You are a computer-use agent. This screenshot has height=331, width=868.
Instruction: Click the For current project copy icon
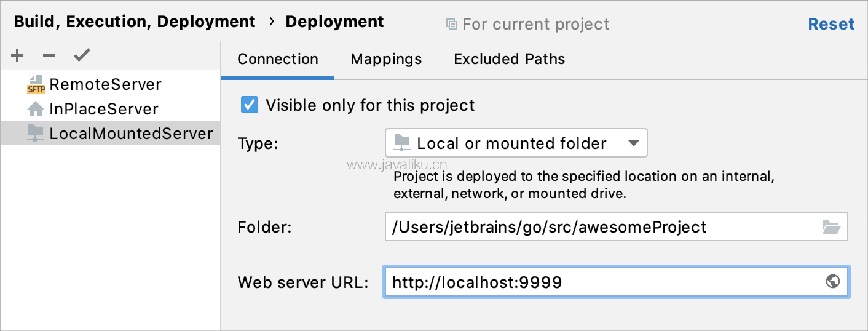tap(452, 25)
